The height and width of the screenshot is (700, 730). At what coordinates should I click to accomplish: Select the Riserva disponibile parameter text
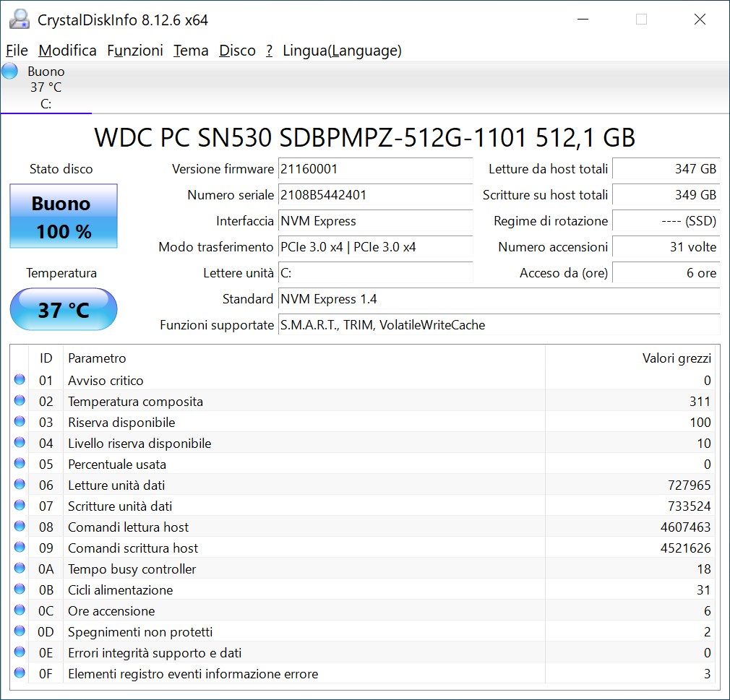[x=121, y=423]
